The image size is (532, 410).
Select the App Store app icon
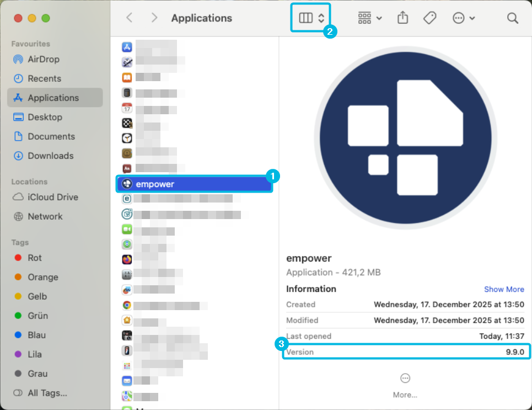pyautogui.click(x=127, y=47)
